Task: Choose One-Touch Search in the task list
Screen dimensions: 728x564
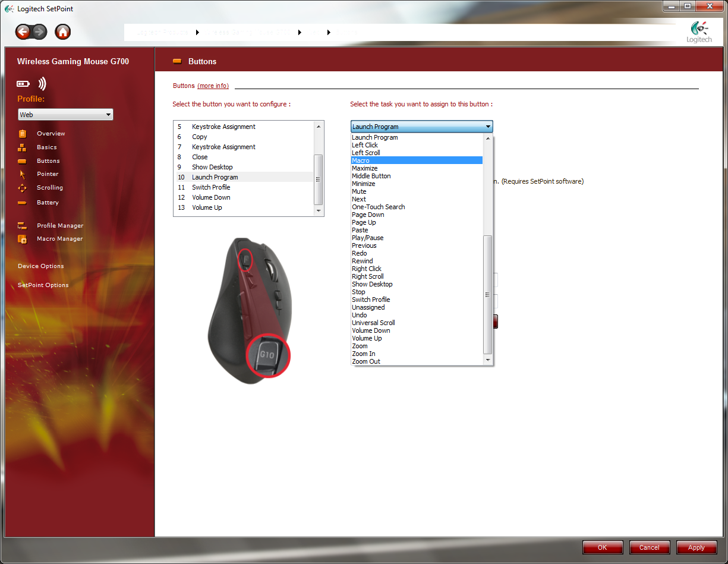Action: tap(417, 207)
